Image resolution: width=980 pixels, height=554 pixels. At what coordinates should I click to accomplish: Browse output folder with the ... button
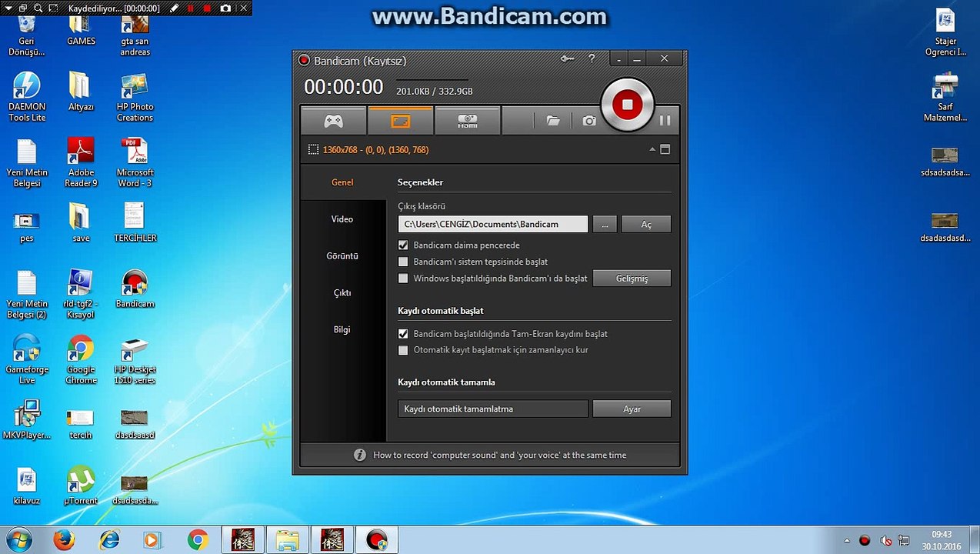pos(605,224)
